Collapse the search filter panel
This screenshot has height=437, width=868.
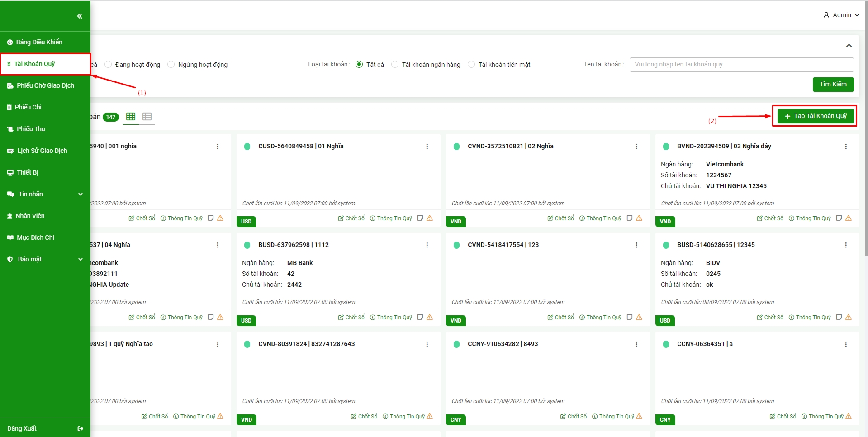click(x=849, y=46)
